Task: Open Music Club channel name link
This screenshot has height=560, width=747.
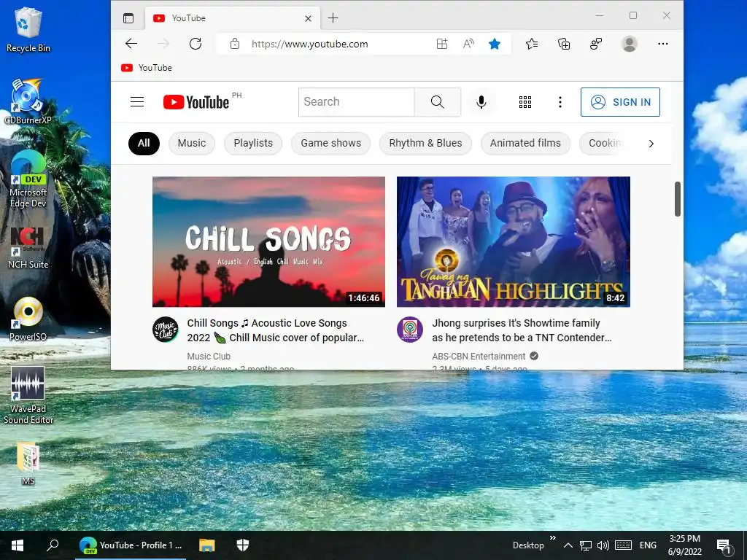Action: (209, 356)
